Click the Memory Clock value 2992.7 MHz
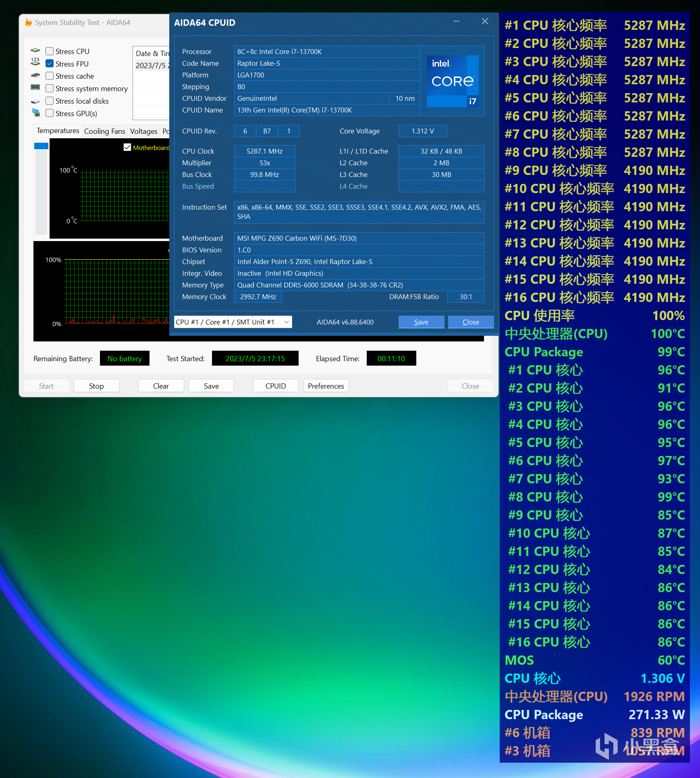This screenshot has height=778, width=700. 258,297
